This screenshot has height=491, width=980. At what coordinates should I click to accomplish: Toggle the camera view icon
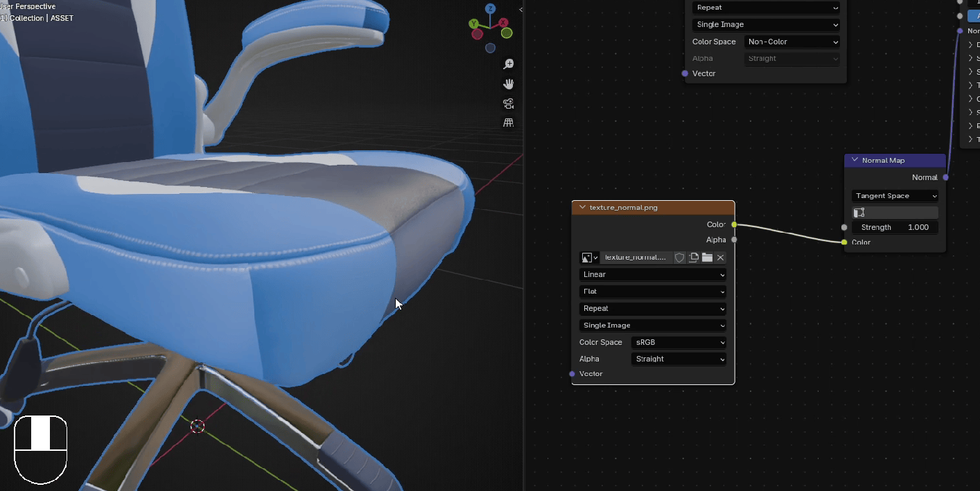point(508,104)
